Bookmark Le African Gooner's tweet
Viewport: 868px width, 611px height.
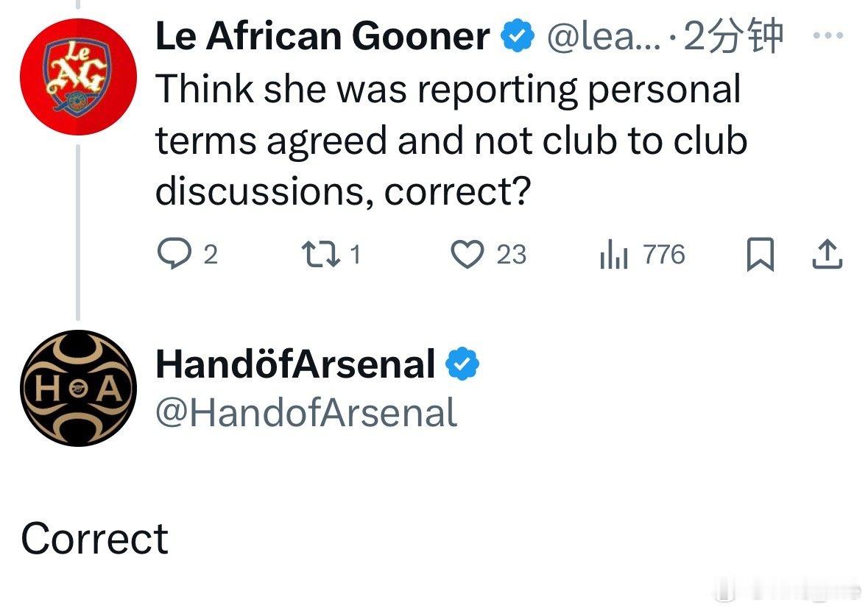(760, 254)
